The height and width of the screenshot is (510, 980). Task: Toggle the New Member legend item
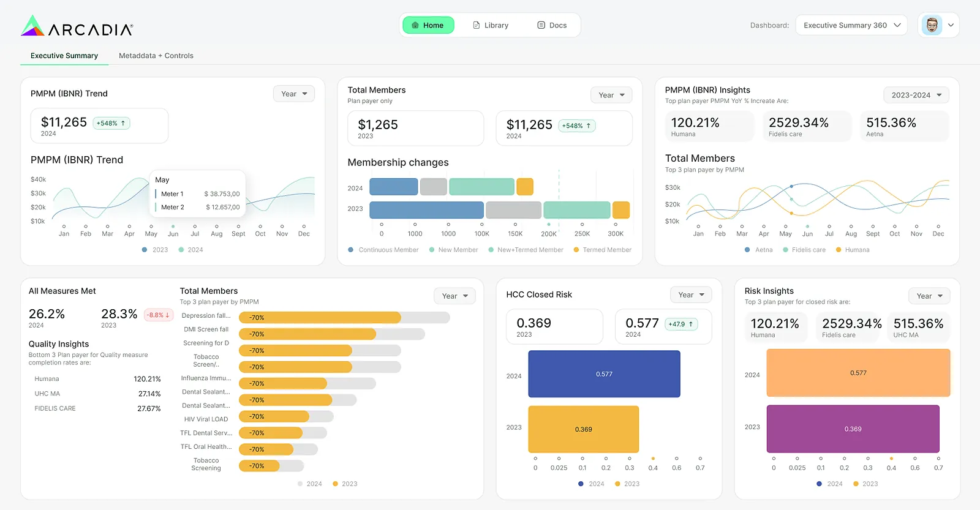click(x=454, y=250)
